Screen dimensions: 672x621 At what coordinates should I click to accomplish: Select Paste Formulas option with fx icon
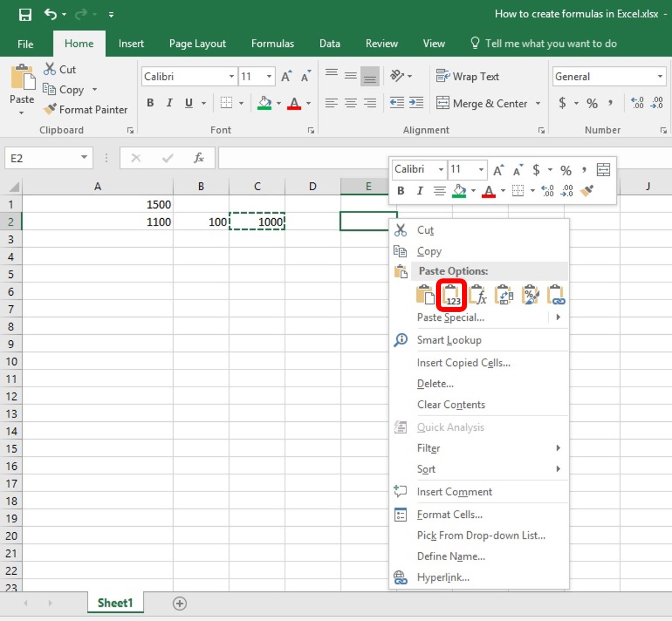(x=478, y=295)
